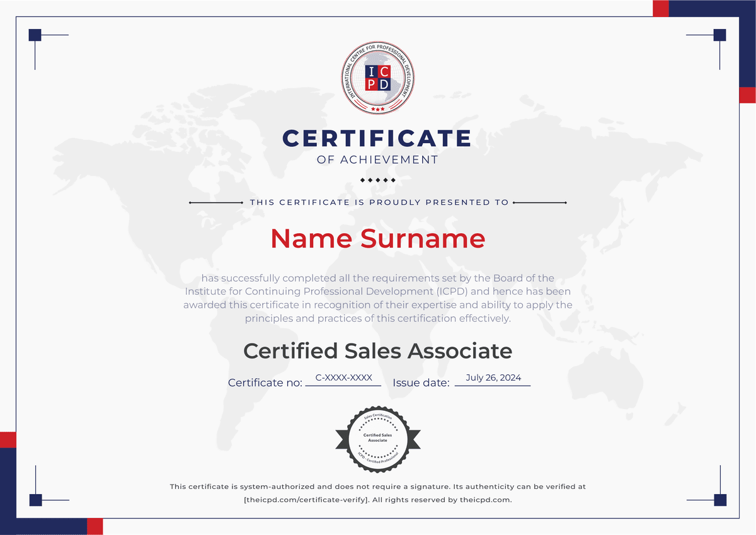Click 'principles and practices of this certification' line
This screenshot has width=756, height=535.
click(x=378, y=318)
